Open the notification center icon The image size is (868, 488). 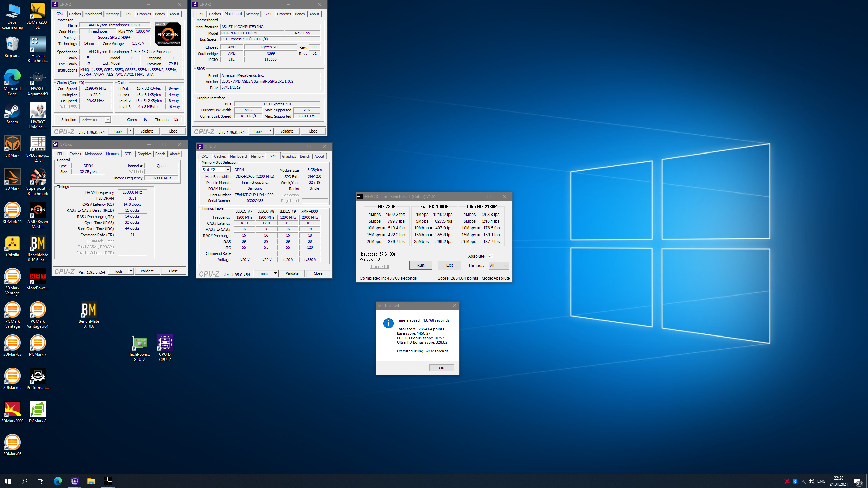tap(858, 481)
